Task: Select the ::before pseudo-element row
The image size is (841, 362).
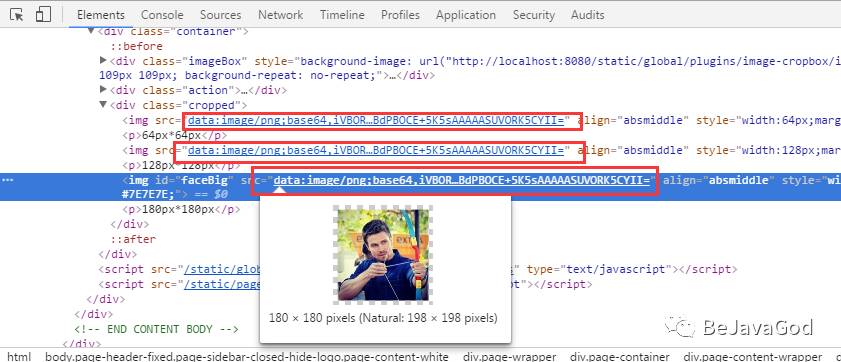Action: click(x=136, y=46)
